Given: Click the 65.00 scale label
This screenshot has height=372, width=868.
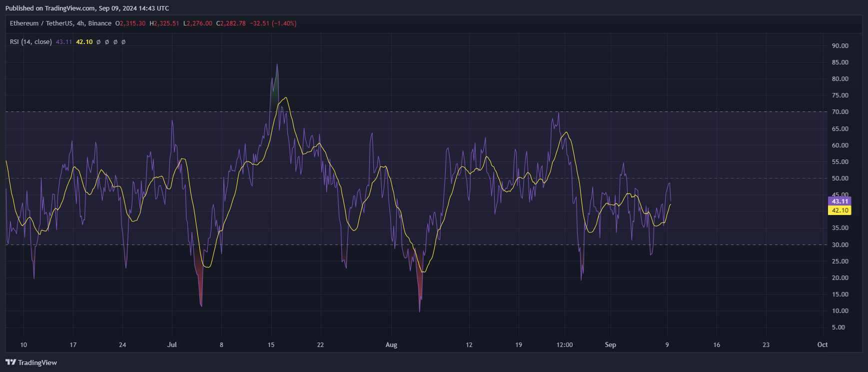Looking at the screenshot, I should coord(840,129).
